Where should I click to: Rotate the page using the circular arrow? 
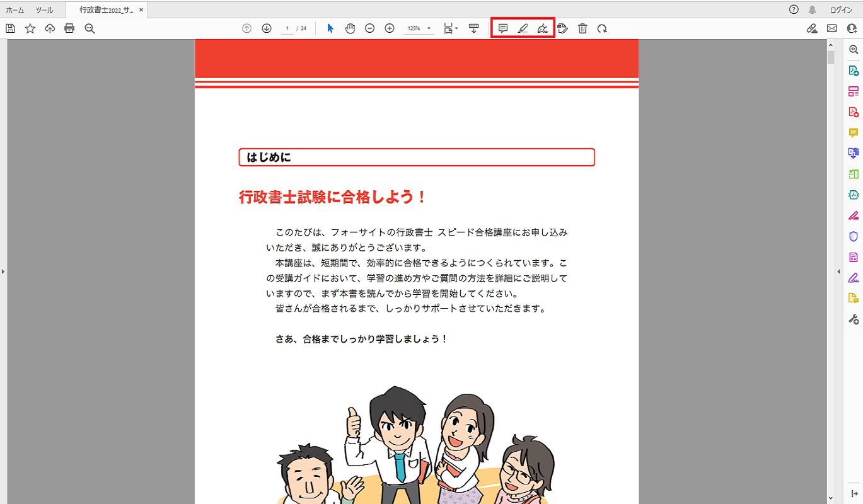tap(602, 28)
